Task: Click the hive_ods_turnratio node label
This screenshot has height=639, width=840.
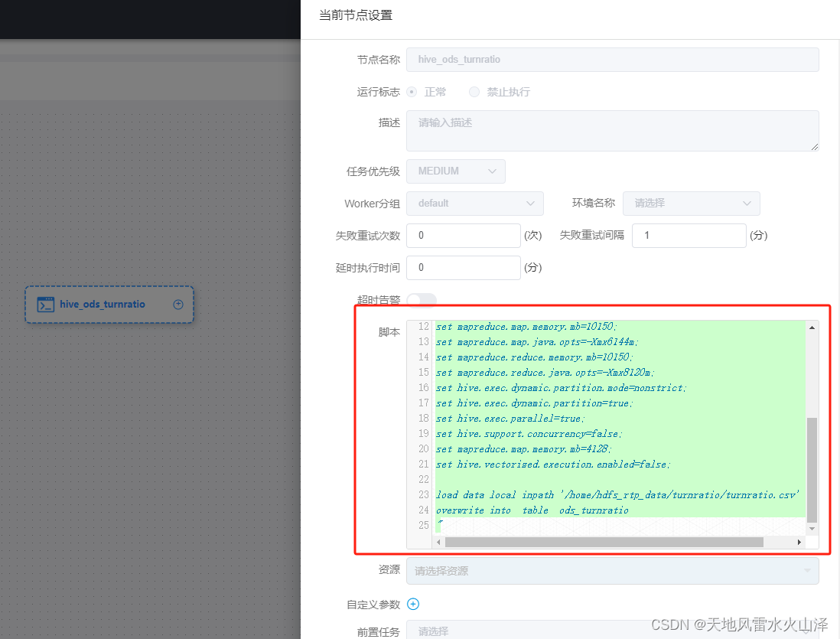Action: coord(103,304)
